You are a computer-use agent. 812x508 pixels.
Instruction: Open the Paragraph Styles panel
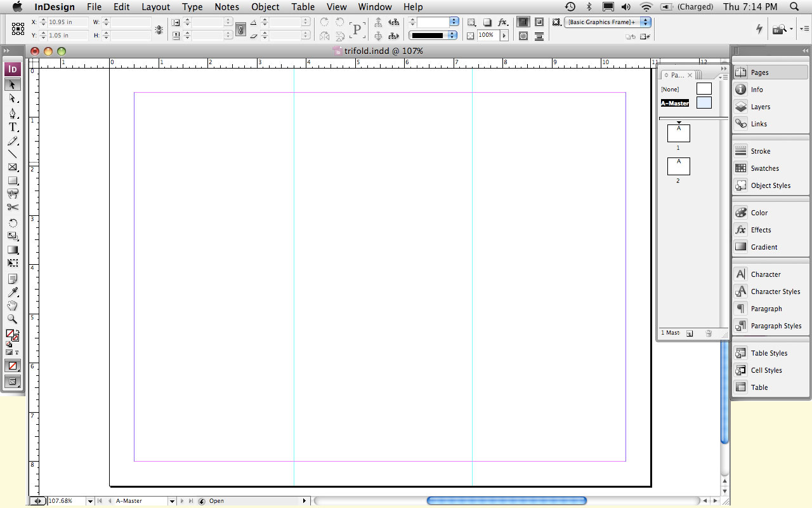click(776, 326)
